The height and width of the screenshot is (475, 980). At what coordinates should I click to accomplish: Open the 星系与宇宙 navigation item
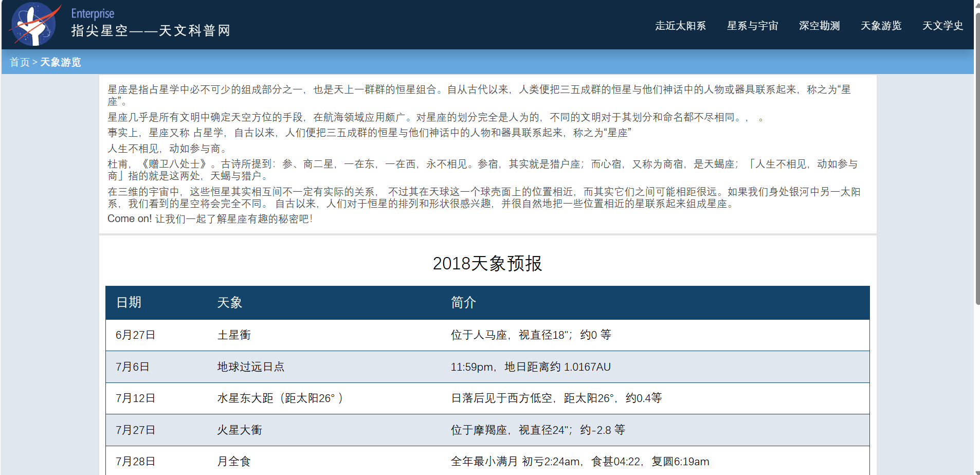click(x=752, y=26)
